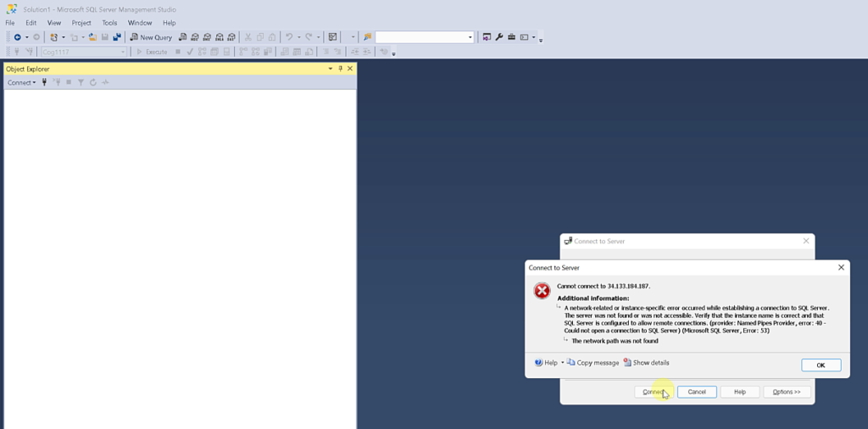
Task: Open the Project menu
Action: pos(81,23)
